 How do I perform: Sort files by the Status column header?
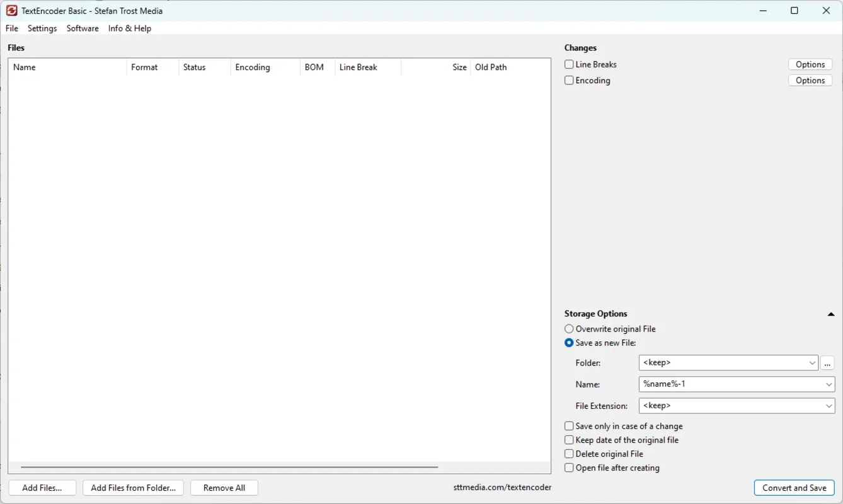coord(205,67)
